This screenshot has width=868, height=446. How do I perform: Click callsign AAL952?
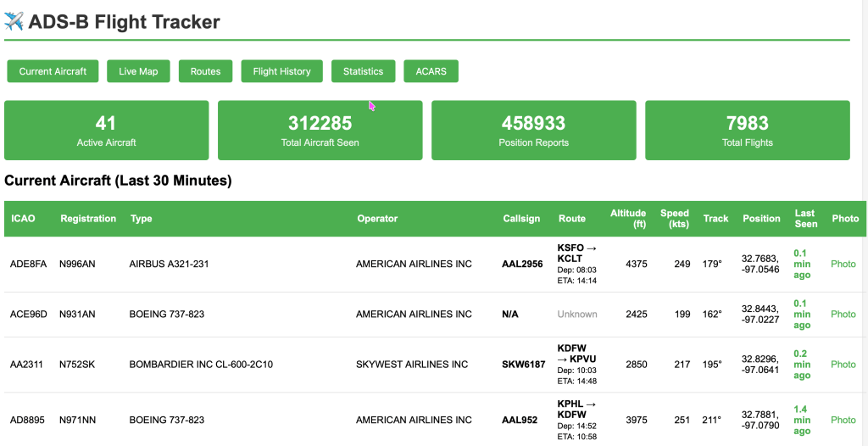pos(520,420)
